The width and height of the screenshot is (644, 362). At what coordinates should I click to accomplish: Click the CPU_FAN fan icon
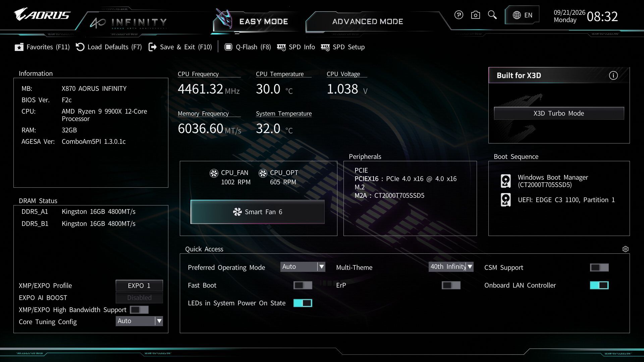[214, 173]
